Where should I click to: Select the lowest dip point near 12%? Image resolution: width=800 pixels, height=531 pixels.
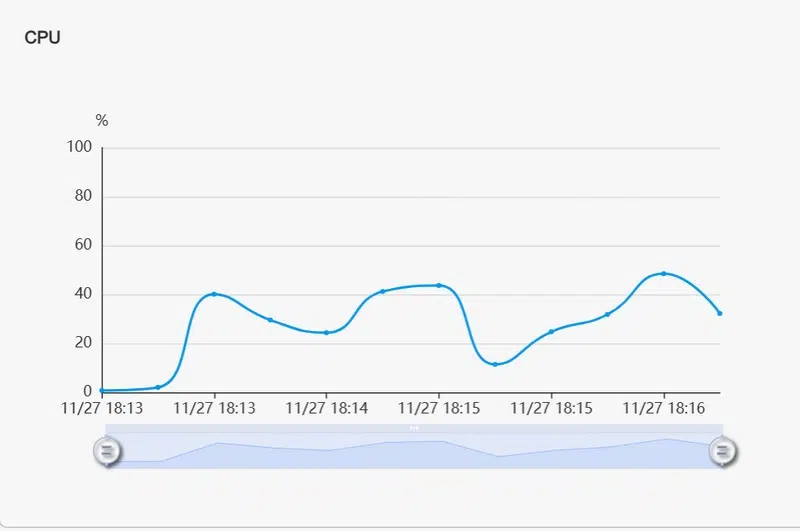495,364
